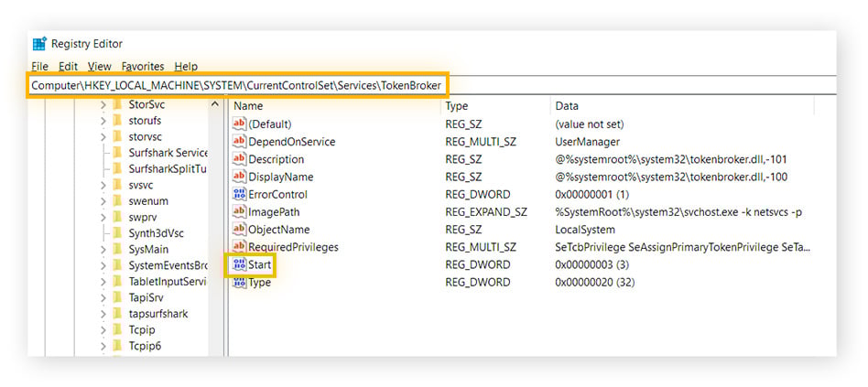
Task: Click the Registry Editor app icon
Action: (39, 44)
